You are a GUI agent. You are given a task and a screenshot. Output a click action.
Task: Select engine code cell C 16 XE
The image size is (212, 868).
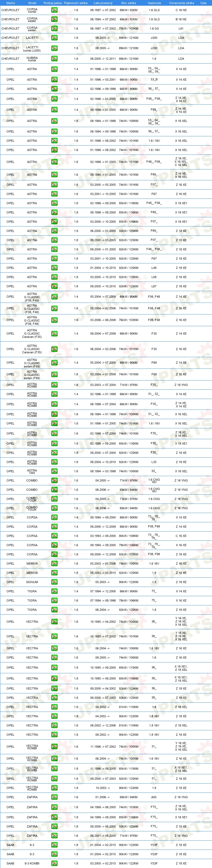(x=181, y=536)
